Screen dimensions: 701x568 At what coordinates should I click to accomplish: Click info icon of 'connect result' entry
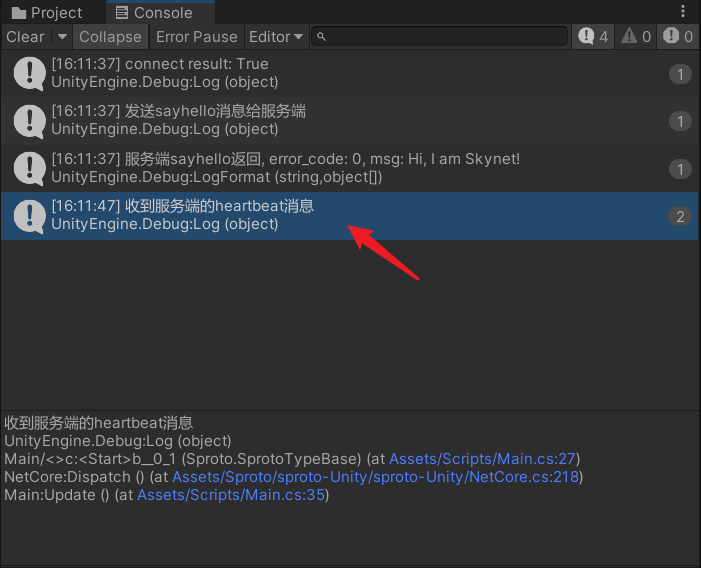30,73
